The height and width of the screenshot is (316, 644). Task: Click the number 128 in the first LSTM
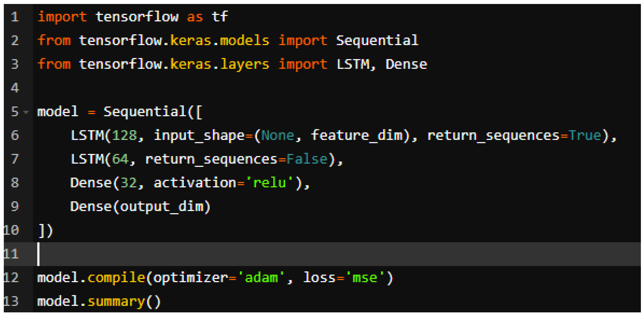(124, 135)
